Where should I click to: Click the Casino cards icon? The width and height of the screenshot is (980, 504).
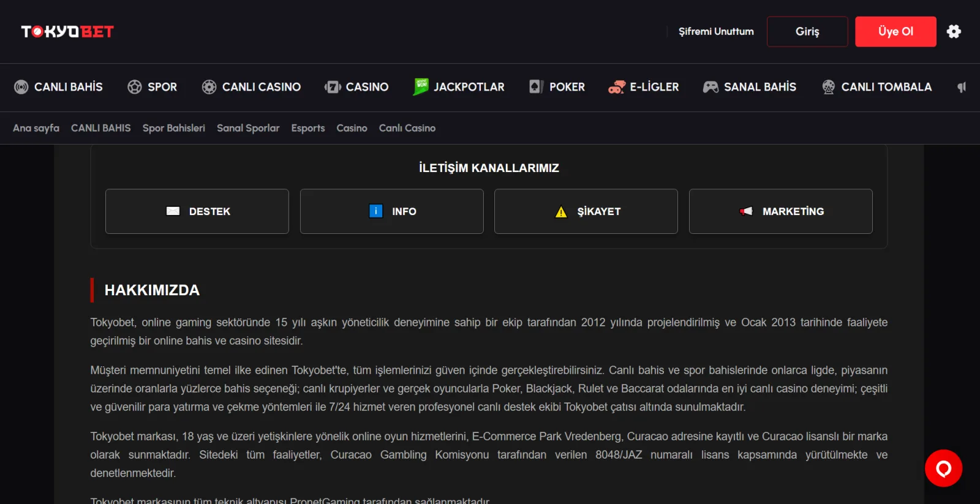pyautogui.click(x=333, y=87)
